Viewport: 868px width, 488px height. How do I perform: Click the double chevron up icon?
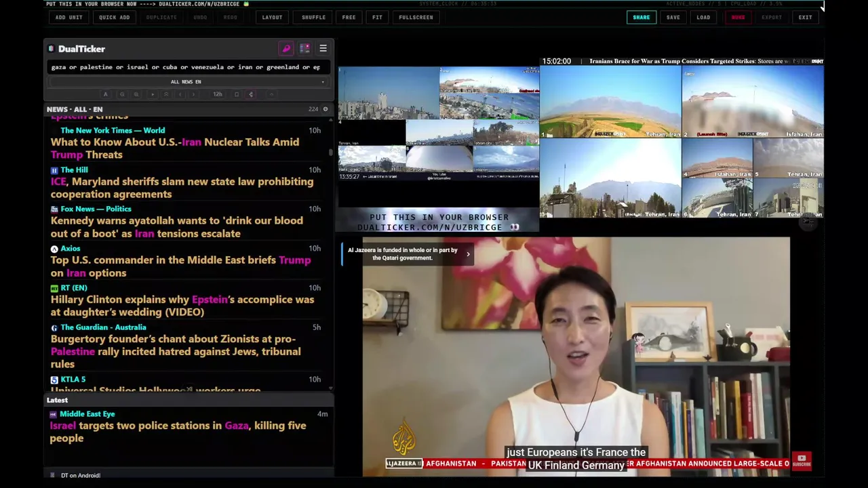pyautogui.click(x=166, y=94)
